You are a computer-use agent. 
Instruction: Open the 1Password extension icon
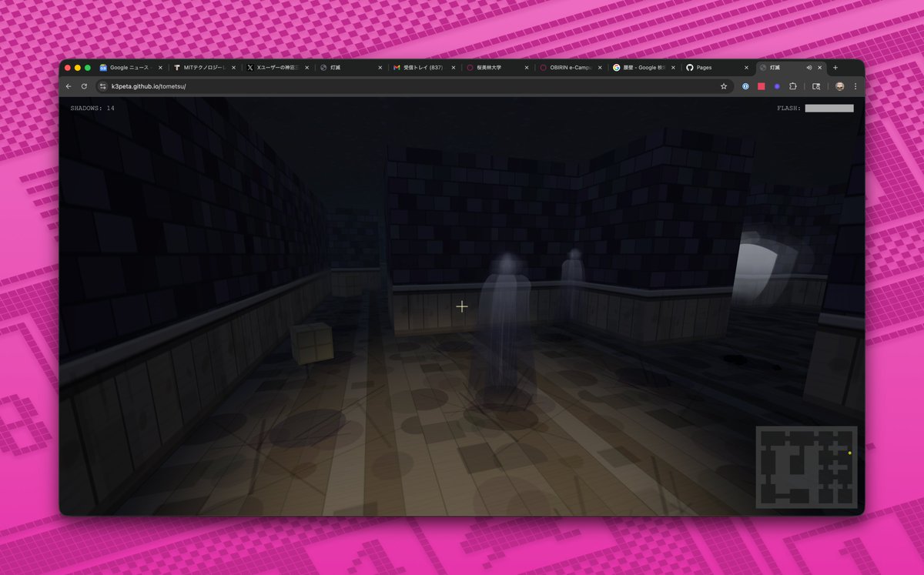click(x=745, y=86)
